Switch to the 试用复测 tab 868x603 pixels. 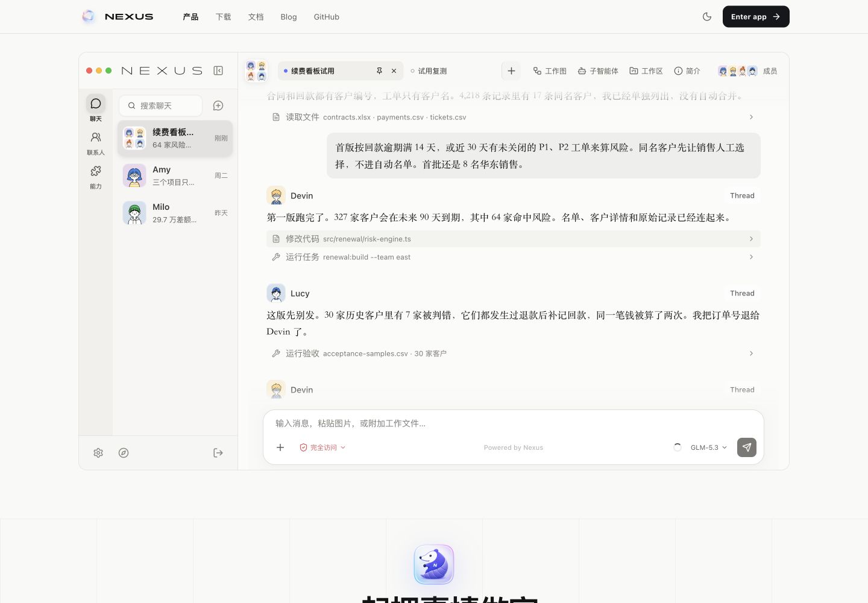pos(429,71)
